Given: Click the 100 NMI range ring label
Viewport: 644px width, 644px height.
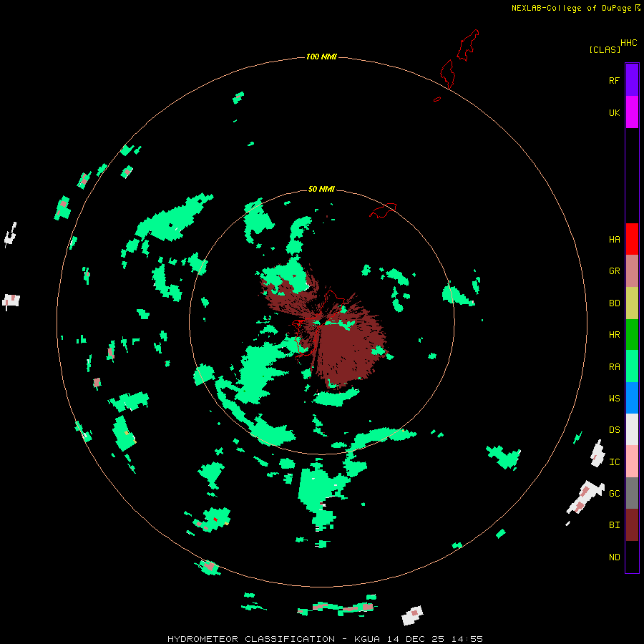Looking at the screenshot, I should (321, 57).
